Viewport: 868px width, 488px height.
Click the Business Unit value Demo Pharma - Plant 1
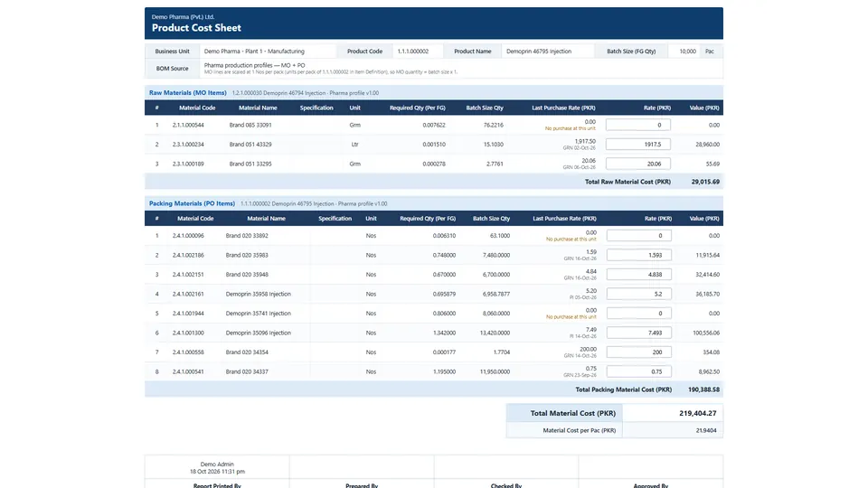(x=254, y=51)
